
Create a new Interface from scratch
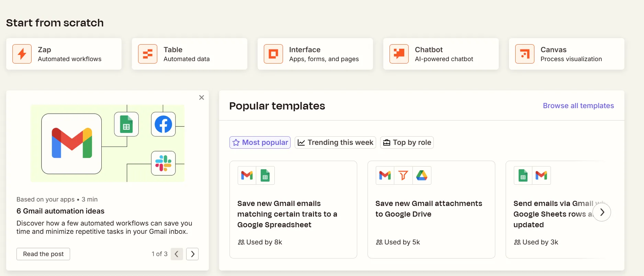315,54
